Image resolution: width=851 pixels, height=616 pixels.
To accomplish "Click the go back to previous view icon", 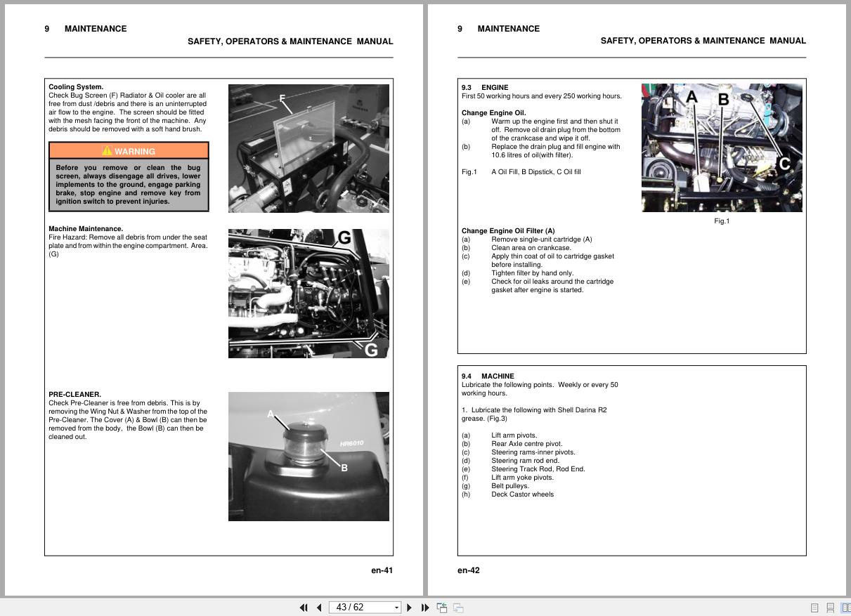I will tap(442, 608).
